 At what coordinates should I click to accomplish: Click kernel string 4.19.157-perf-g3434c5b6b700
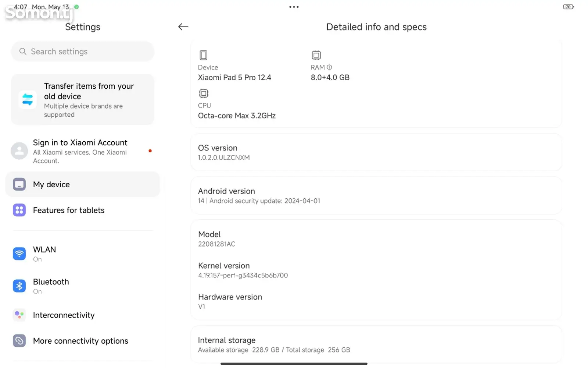[243, 275]
